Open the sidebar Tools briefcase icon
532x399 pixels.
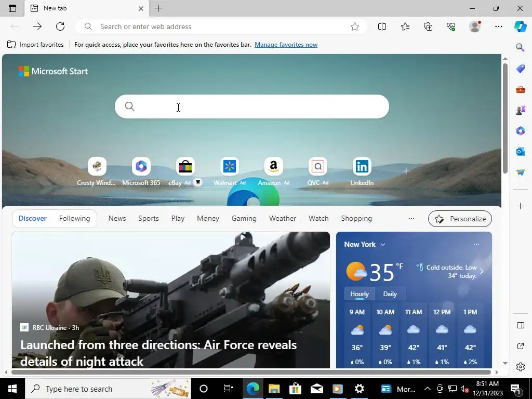coord(520,89)
